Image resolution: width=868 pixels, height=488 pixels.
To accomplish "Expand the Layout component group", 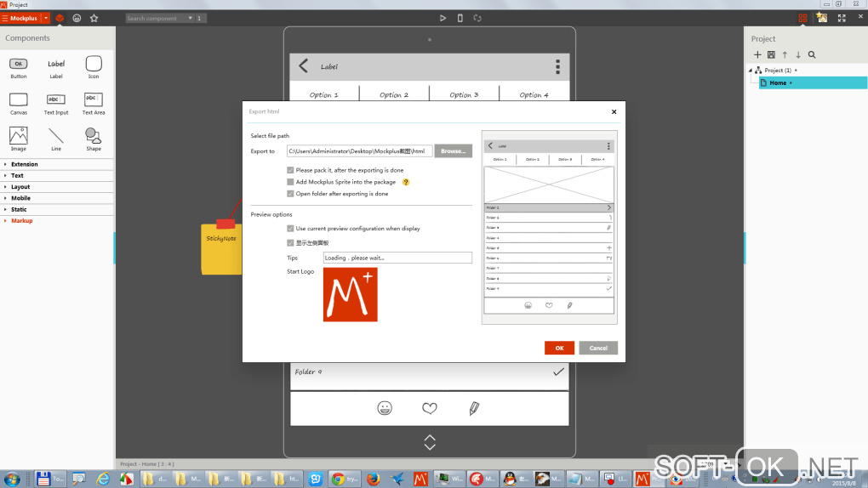I will 57,187.
